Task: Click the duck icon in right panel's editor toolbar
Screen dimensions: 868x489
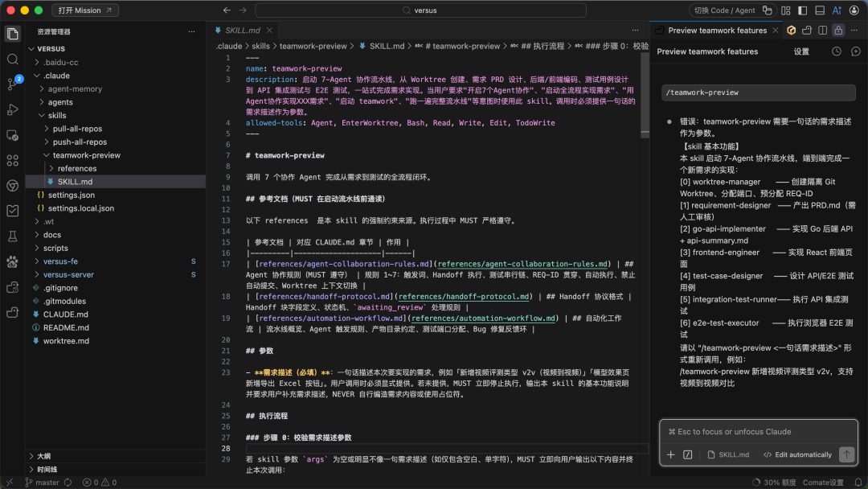Action: coord(807,31)
